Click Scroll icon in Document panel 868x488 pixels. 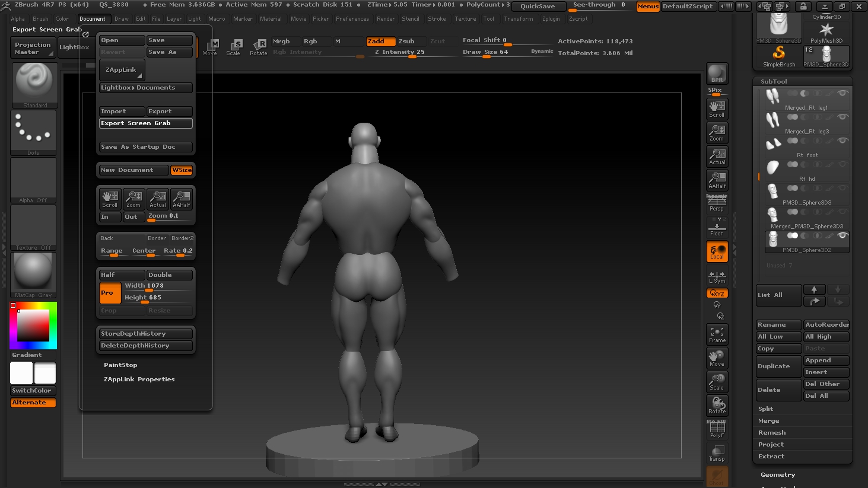coord(110,199)
